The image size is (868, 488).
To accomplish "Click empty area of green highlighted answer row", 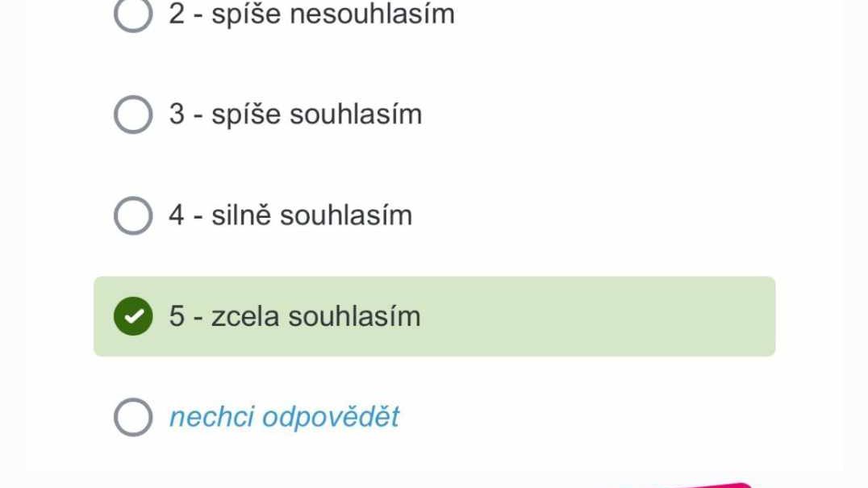I will 598,316.
